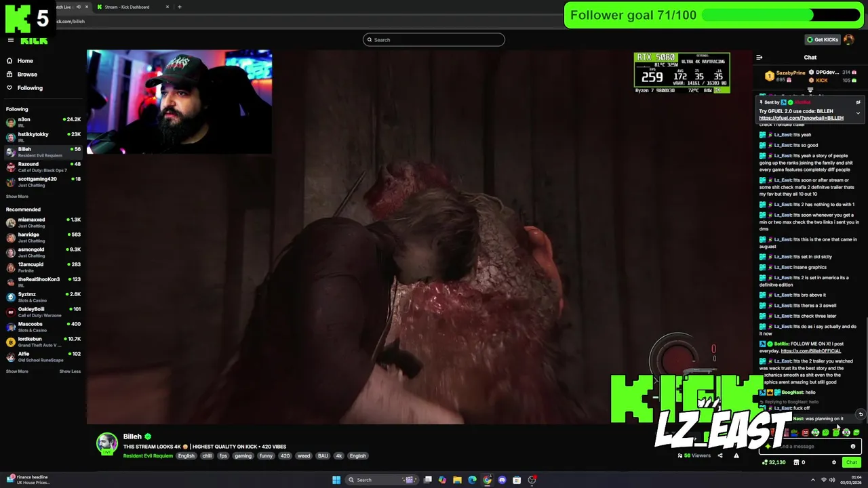Screen dimensions: 868x488
Task: Open the Finance headline widget
Action: pos(27,479)
